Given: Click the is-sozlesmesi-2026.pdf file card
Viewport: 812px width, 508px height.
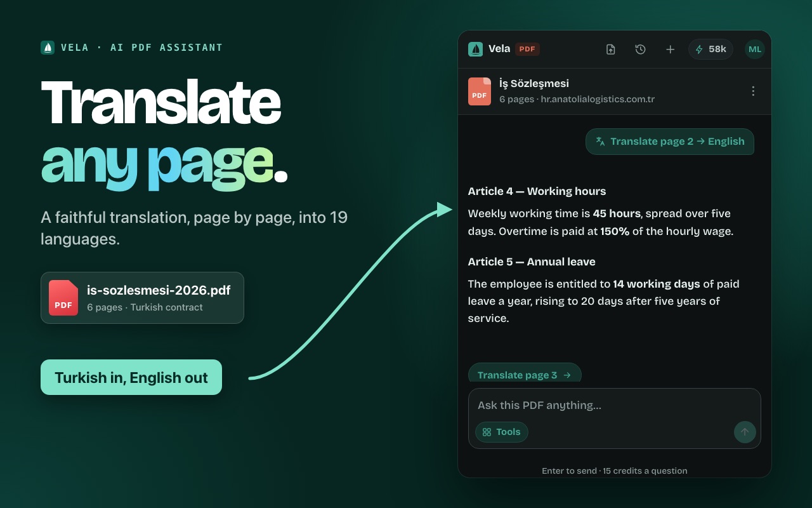Looking at the screenshot, I should point(142,298).
